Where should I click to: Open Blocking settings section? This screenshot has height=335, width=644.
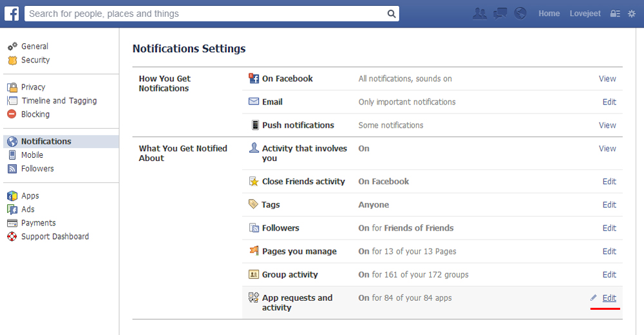pyautogui.click(x=35, y=114)
